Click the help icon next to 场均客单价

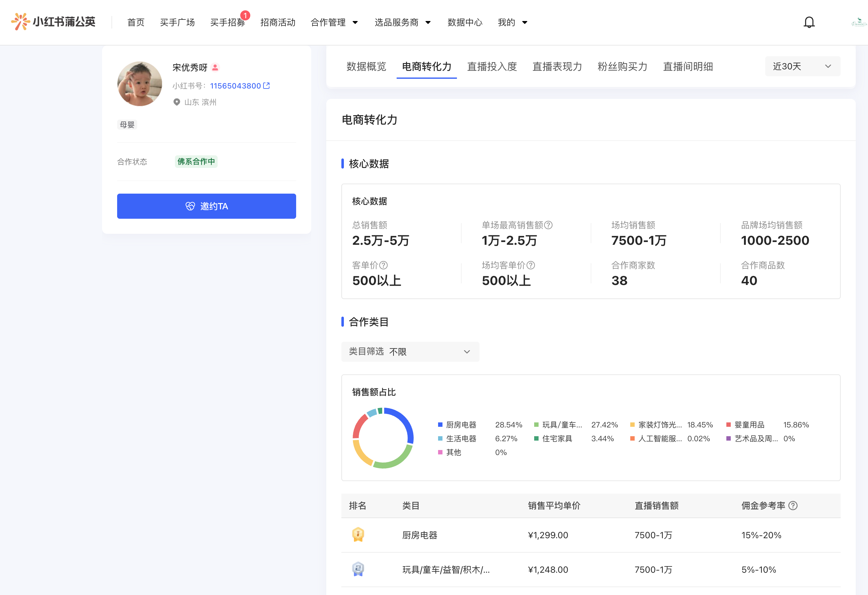point(531,265)
